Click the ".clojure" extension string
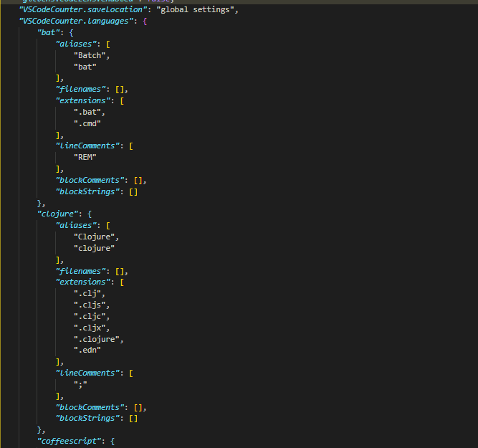This screenshot has width=478, height=448. [x=97, y=339]
